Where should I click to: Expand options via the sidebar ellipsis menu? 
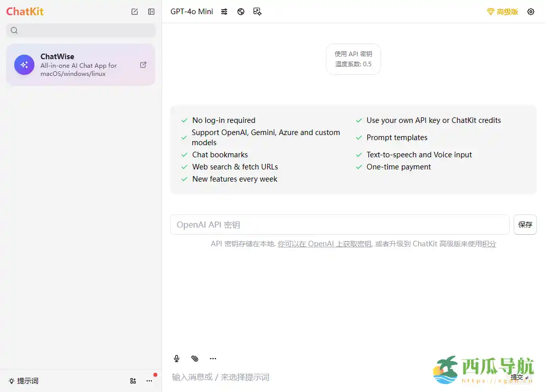(149, 381)
